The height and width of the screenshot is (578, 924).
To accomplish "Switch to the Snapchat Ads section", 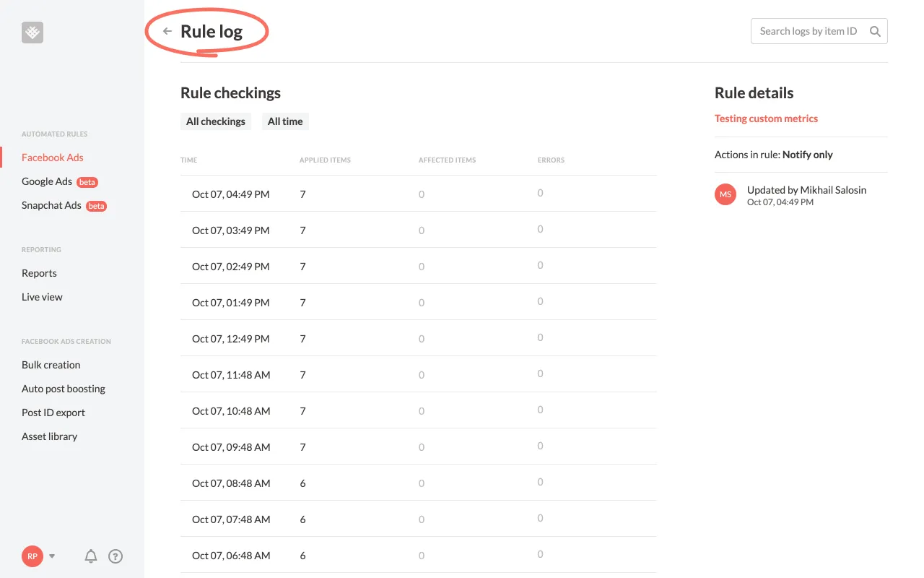I will tap(51, 205).
